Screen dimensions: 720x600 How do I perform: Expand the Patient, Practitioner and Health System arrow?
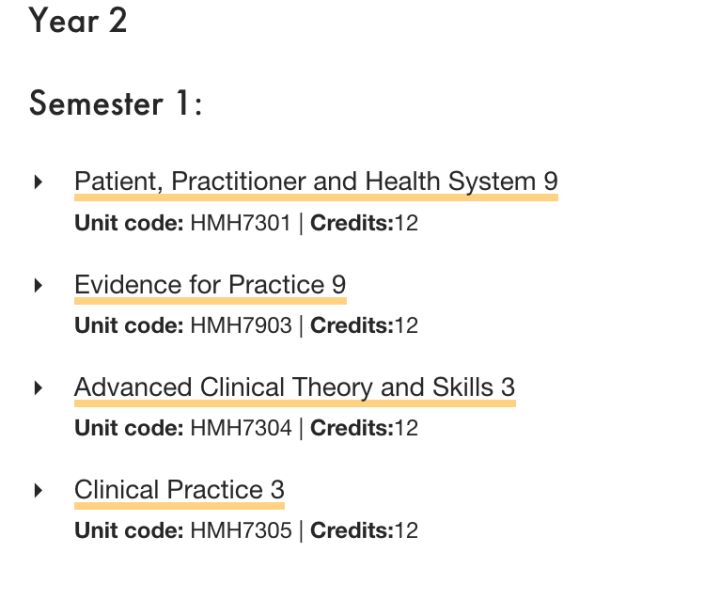point(39,182)
